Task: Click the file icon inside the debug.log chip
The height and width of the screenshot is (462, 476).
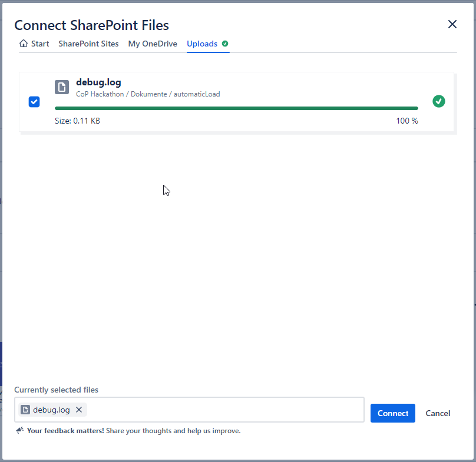Action: (25, 410)
